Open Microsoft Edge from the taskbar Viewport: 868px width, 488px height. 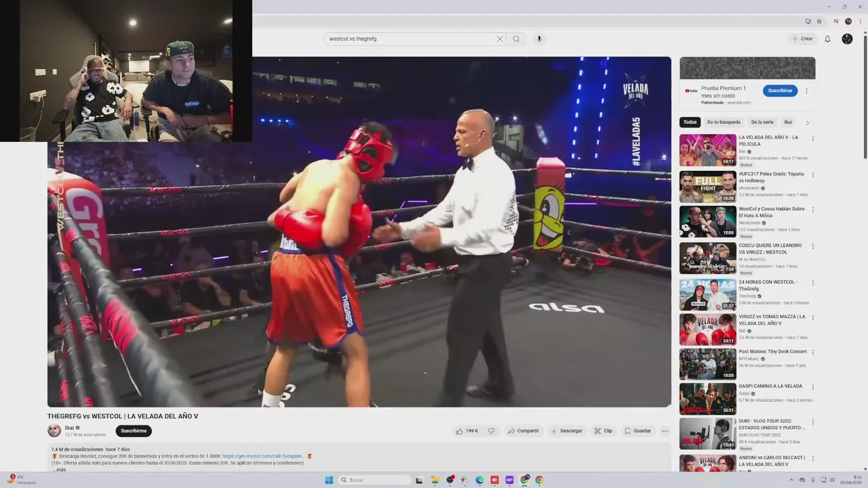pos(479,480)
